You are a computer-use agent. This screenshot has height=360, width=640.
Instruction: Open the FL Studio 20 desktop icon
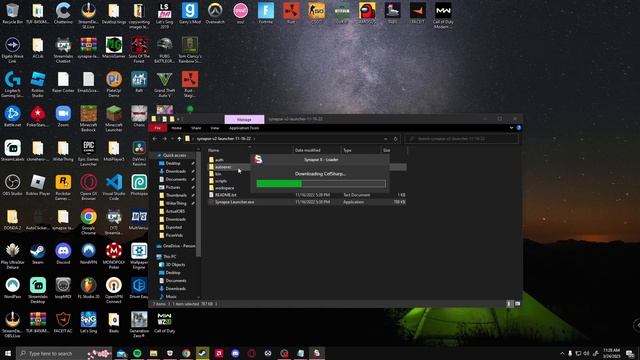tap(88, 288)
